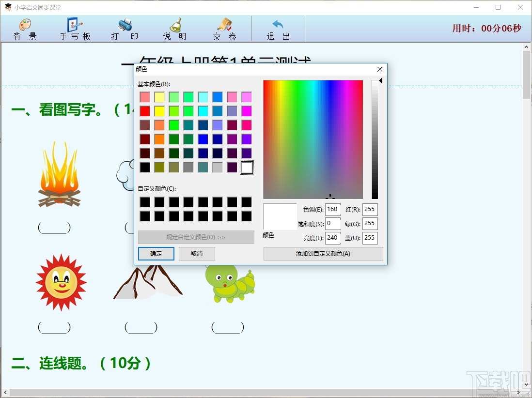Select the cyan basic color swatch
This screenshot has width=532, height=398.
click(x=203, y=111)
